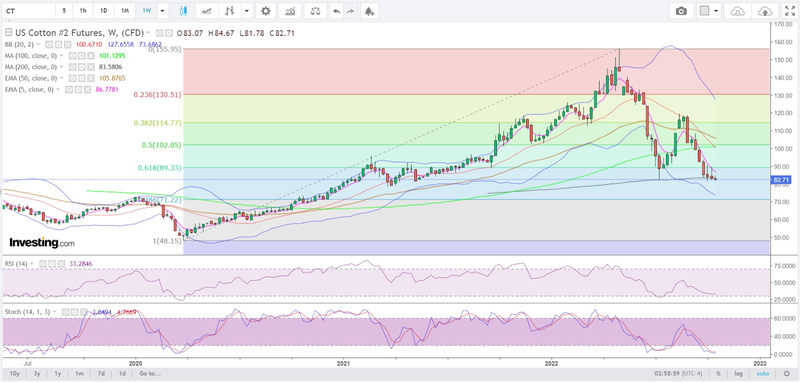The height and width of the screenshot is (382, 800).
Task: Switch to the area/line chart style icon
Action: tap(207, 10)
